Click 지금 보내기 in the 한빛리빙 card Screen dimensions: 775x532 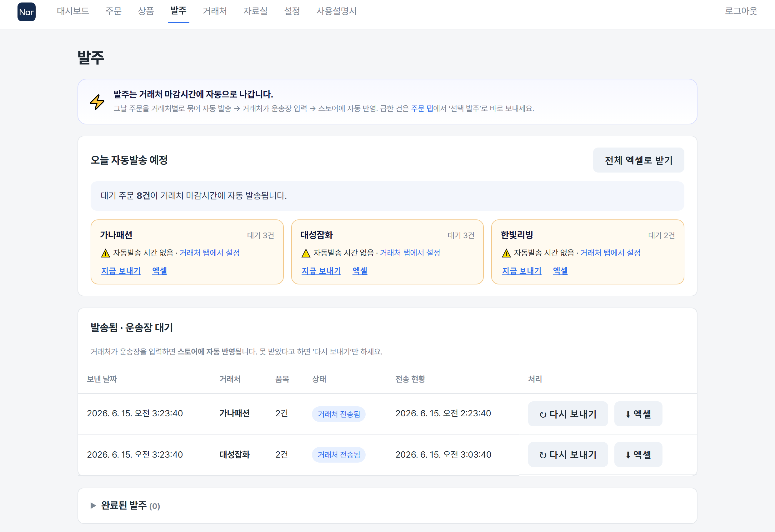click(x=522, y=271)
